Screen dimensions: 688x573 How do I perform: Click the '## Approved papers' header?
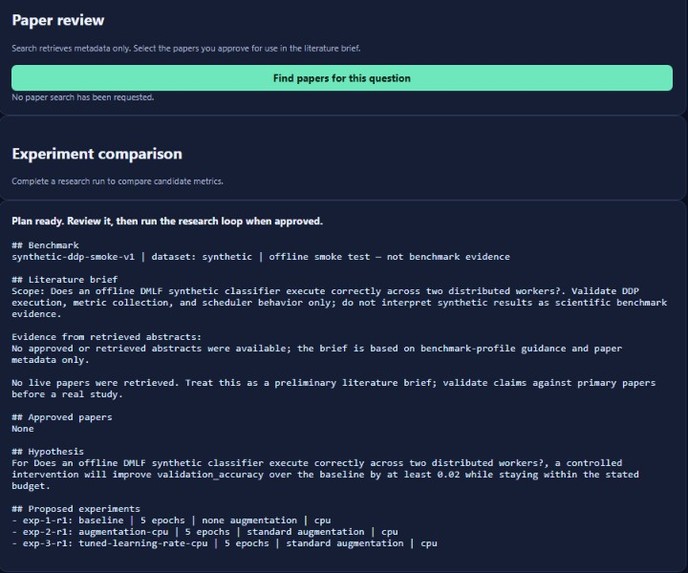pos(62,417)
